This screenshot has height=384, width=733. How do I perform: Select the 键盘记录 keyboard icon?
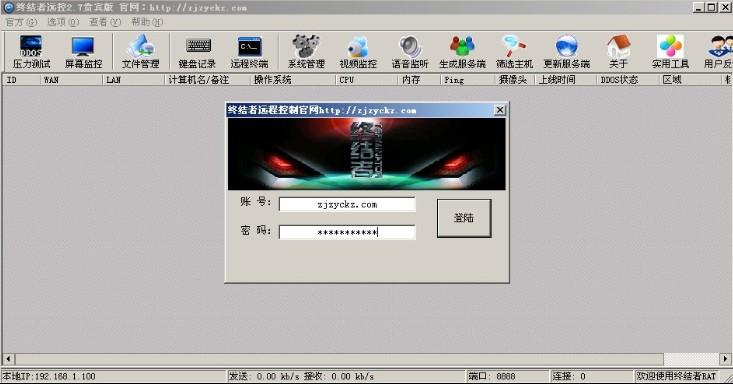click(198, 52)
